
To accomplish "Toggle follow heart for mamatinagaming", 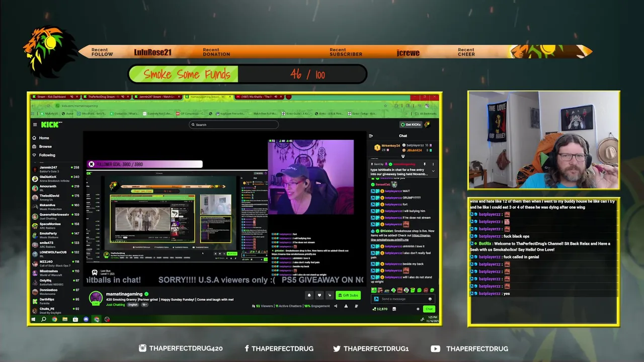I will click(x=319, y=295).
